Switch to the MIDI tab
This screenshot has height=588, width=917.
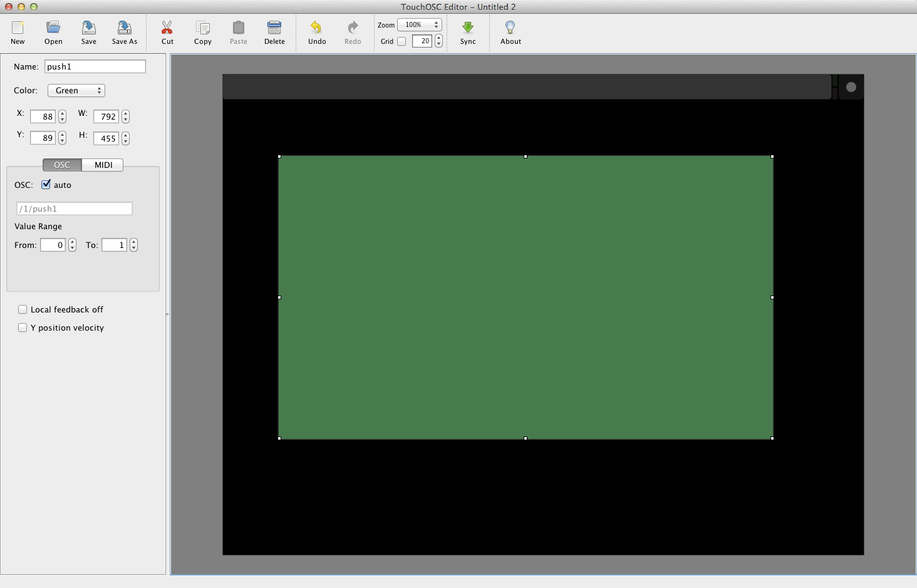coord(103,165)
